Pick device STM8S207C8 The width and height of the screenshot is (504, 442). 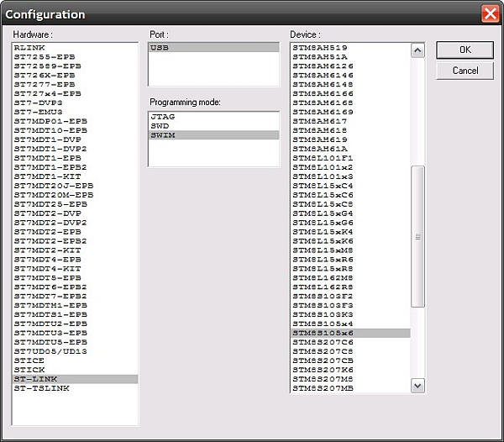(350, 351)
